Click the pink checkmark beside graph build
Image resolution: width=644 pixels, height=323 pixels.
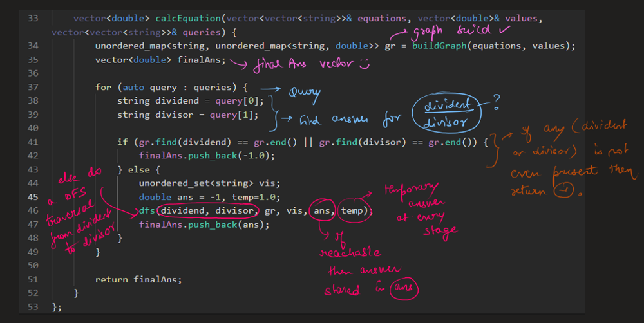coord(507,29)
